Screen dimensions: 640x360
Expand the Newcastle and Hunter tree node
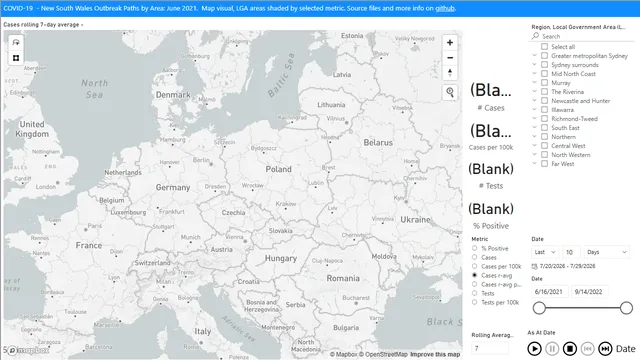click(x=534, y=100)
